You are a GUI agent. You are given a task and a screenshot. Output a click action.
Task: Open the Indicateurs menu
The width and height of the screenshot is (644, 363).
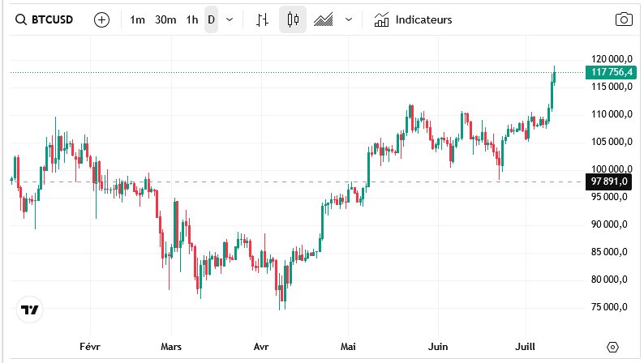(423, 19)
